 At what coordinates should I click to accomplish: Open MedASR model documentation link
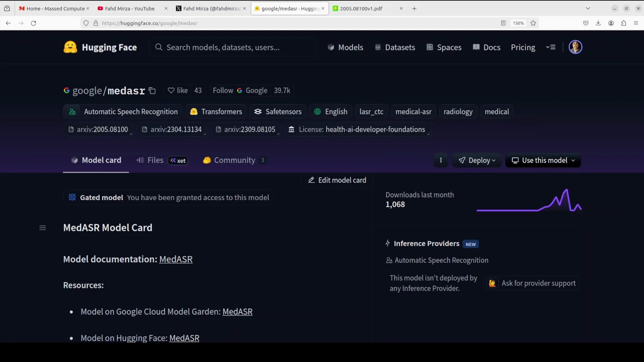[x=176, y=259]
